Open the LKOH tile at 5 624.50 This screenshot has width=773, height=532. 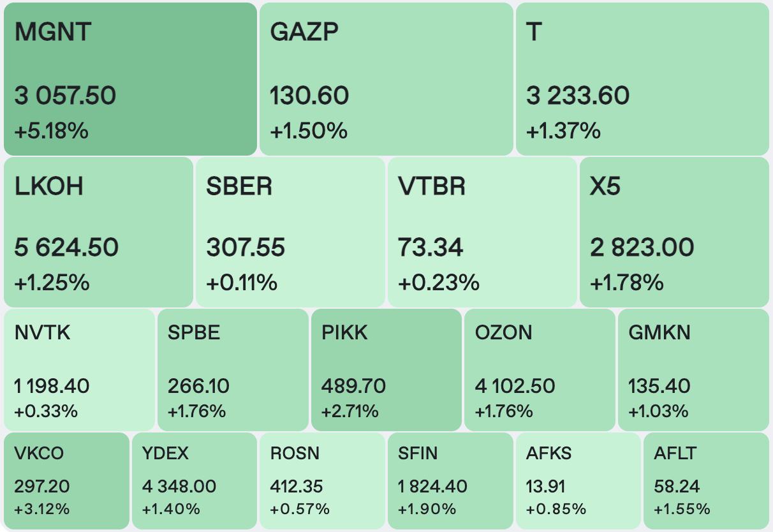[98, 232]
